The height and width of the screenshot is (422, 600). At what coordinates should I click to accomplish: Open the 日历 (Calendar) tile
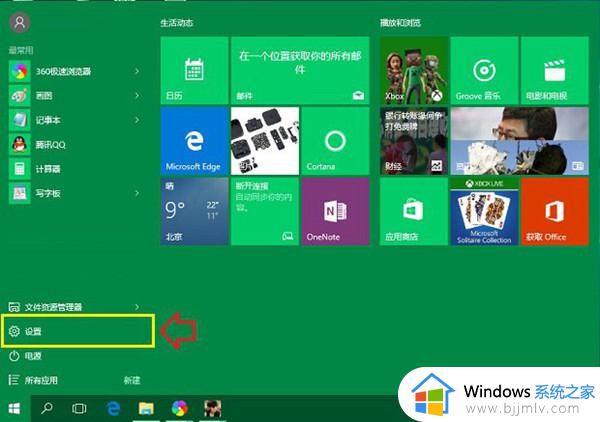194,70
